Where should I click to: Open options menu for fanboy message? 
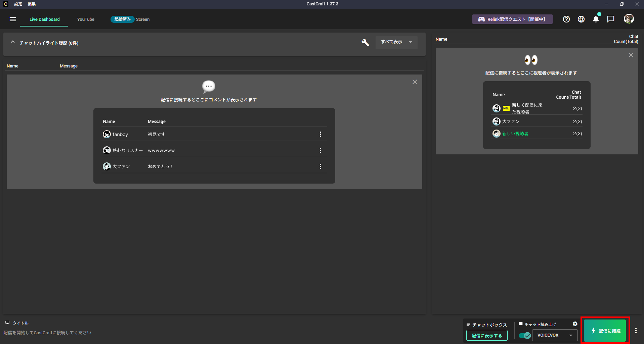point(320,134)
